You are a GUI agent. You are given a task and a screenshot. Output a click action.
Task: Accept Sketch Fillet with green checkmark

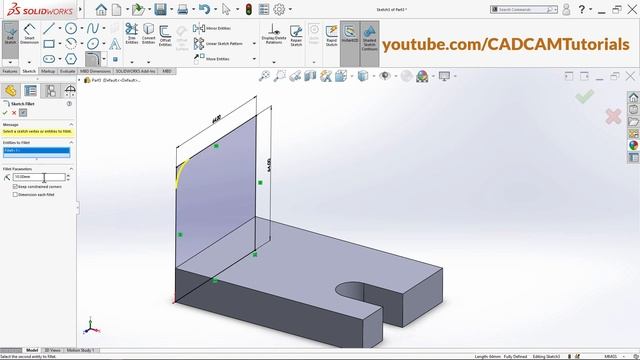pos(5,113)
